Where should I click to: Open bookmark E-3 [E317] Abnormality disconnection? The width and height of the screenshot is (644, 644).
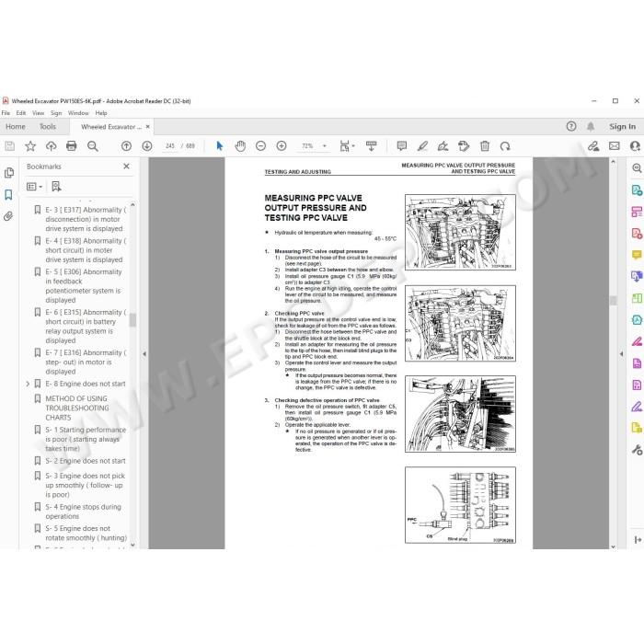tap(86, 219)
